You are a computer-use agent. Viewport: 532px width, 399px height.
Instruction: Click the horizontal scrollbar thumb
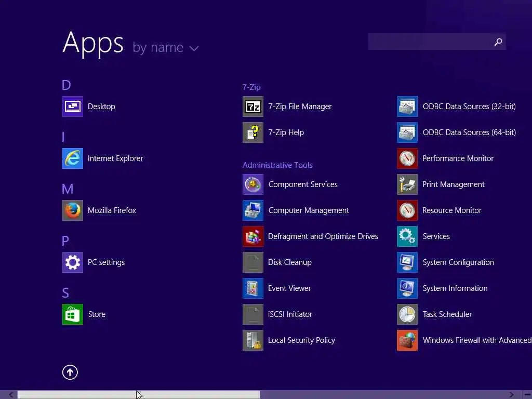click(139, 395)
